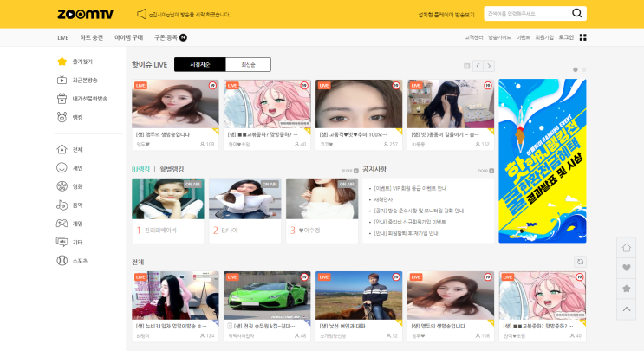
Task: Switch to BJ랭킹 tab
Action: tap(140, 169)
